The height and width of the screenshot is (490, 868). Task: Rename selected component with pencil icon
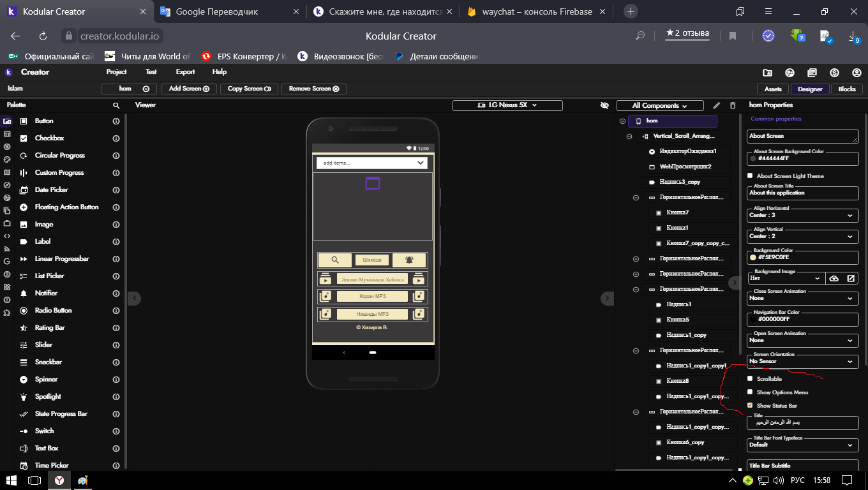(716, 105)
